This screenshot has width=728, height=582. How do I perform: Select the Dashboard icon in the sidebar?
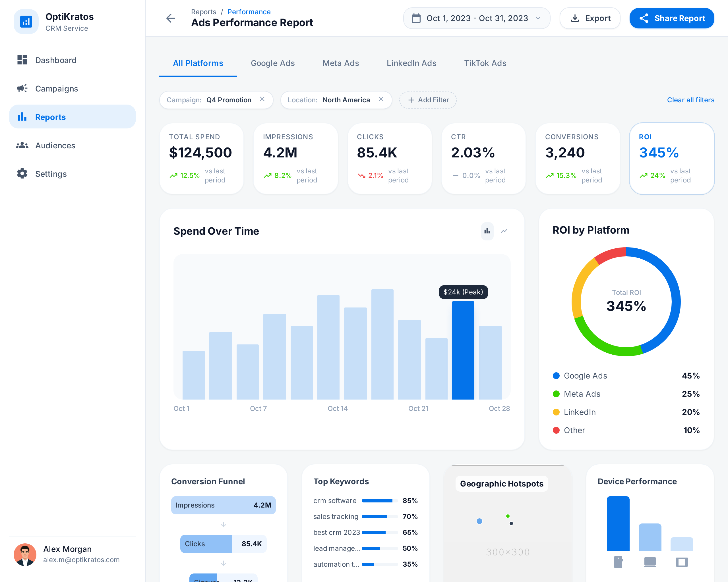click(x=22, y=60)
